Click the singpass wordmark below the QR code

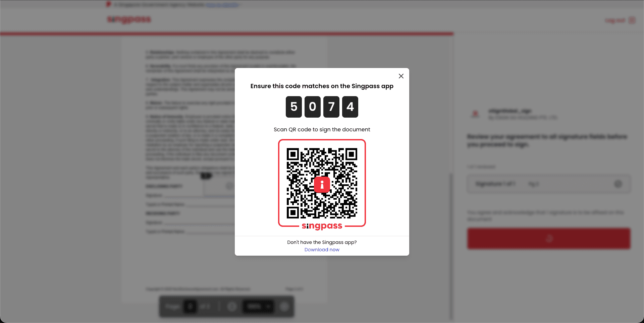(x=322, y=226)
